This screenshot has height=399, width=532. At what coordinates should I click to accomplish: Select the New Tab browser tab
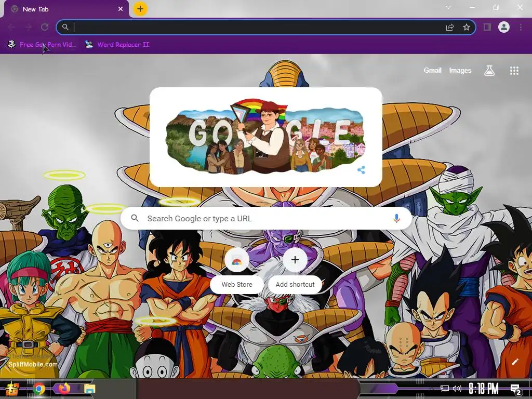pyautogui.click(x=66, y=9)
